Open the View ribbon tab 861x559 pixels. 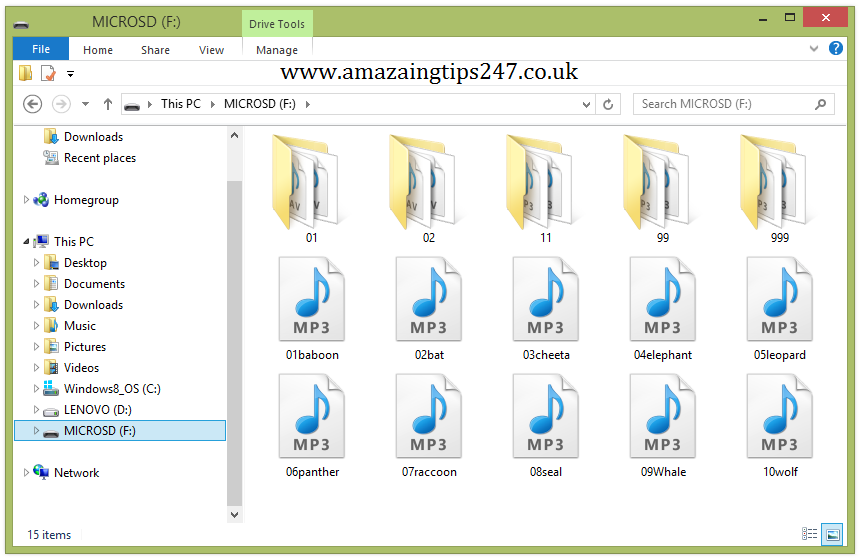pyautogui.click(x=211, y=50)
